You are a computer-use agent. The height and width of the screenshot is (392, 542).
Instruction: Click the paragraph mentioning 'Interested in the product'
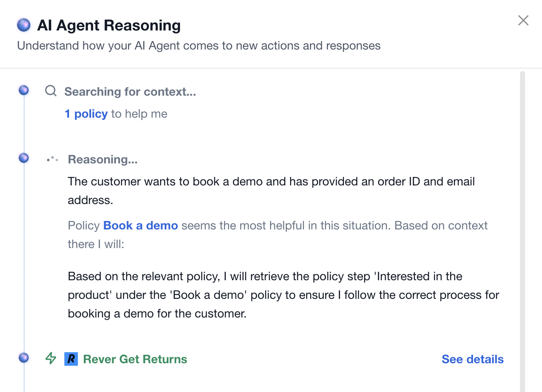284,295
